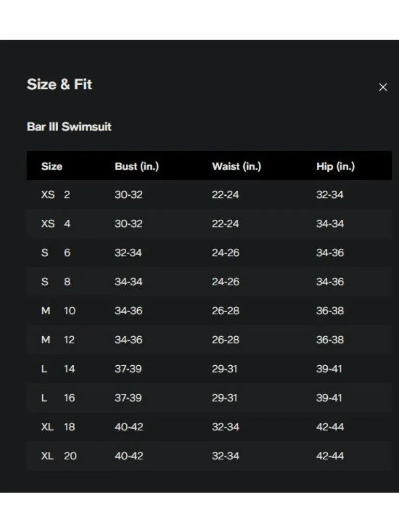Select the L 16 size row

click(209, 397)
